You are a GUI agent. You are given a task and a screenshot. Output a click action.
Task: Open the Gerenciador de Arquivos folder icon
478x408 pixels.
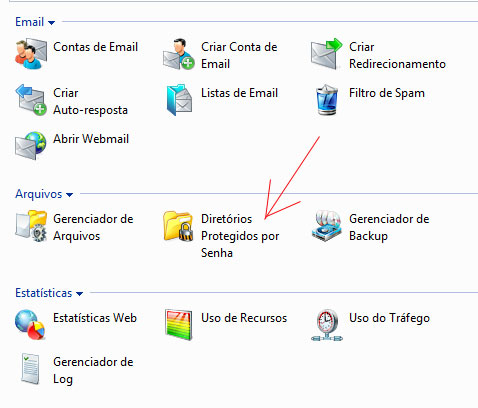pyautogui.click(x=31, y=226)
